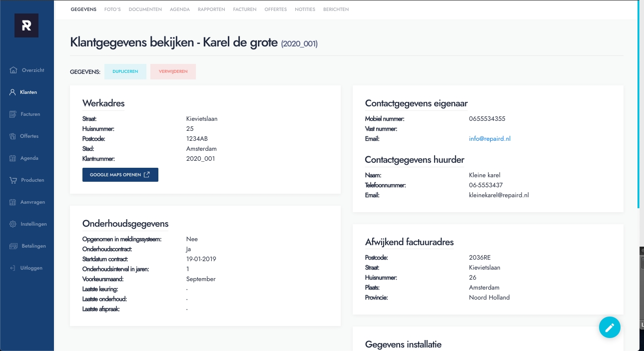Select the Aanvragen sidebar icon
This screenshot has height=351, width=644.
point(12,202)
